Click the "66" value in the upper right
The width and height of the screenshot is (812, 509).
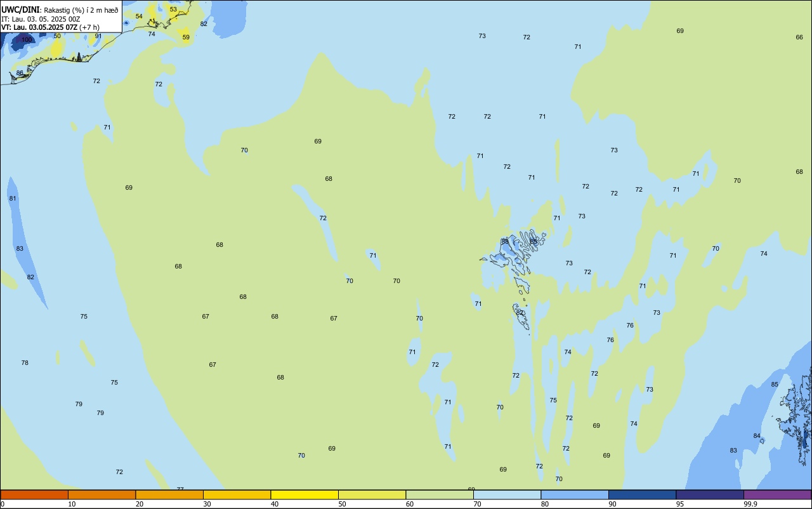[x=799, y=37]
